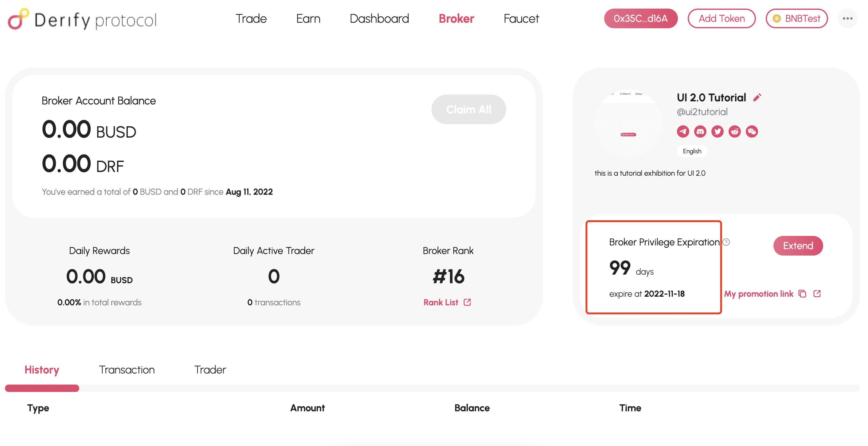Screen dimensions: 868x446
Task: Click the Extend button
Action: coord(798,245)
